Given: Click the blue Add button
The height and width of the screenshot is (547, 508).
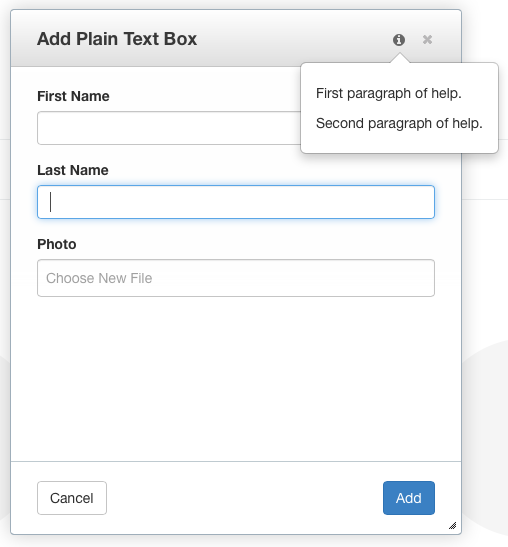Looking at the screenshot, I should (409, 498).
